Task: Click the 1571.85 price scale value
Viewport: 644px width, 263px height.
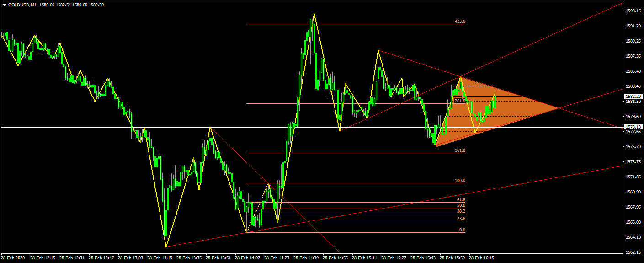Action: 633,177
